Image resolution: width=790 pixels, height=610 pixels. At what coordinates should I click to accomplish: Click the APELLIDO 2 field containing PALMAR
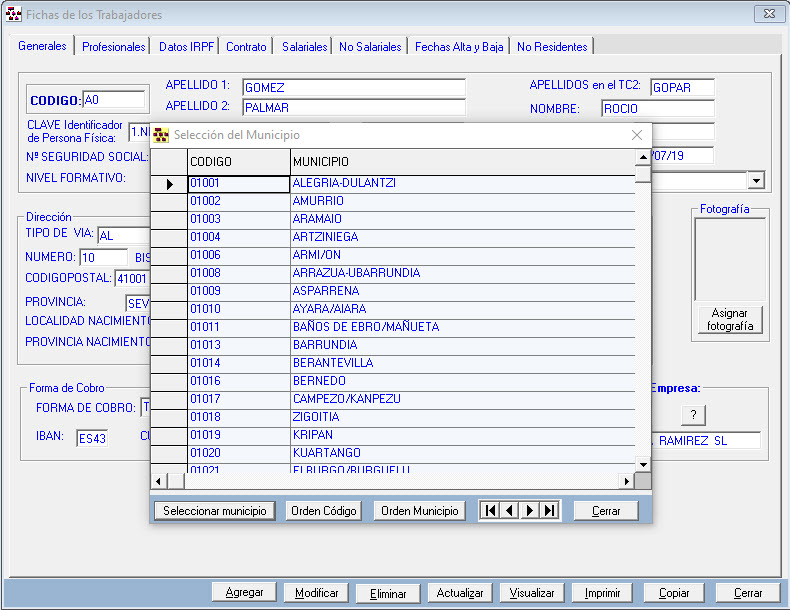click(354, 107)
